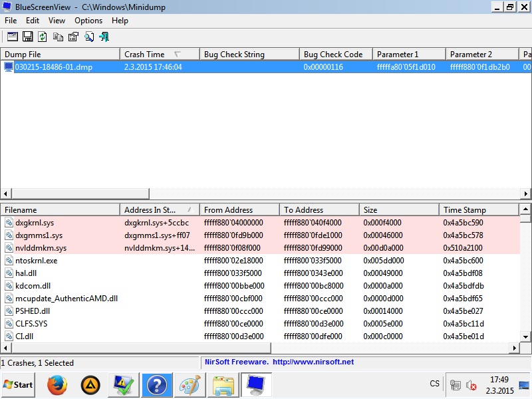Open the Edit menu
Image resolution: width=532 pixels, height=399 pixels.
point(33,21)
